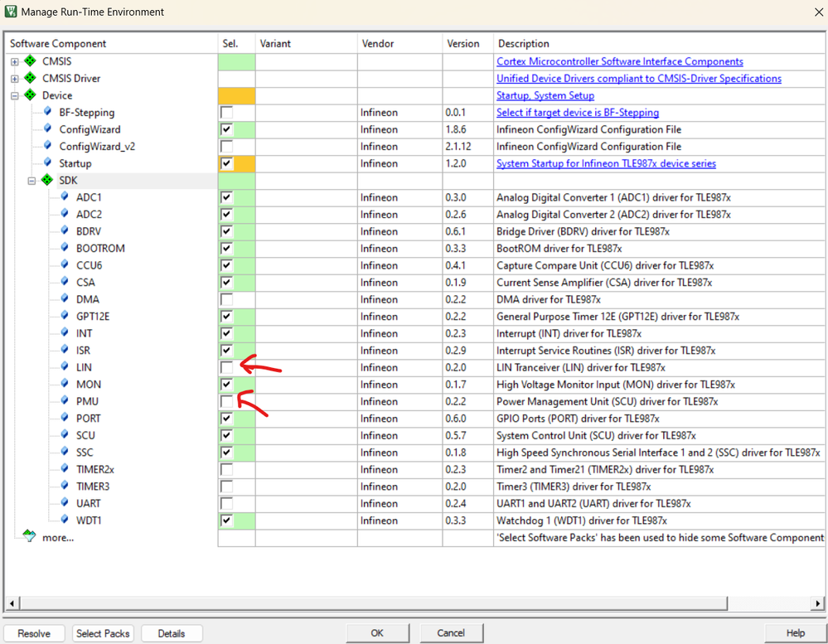Click the icon next to 'more...'
The height and width of the screenshot is (644, 828).
31,537
